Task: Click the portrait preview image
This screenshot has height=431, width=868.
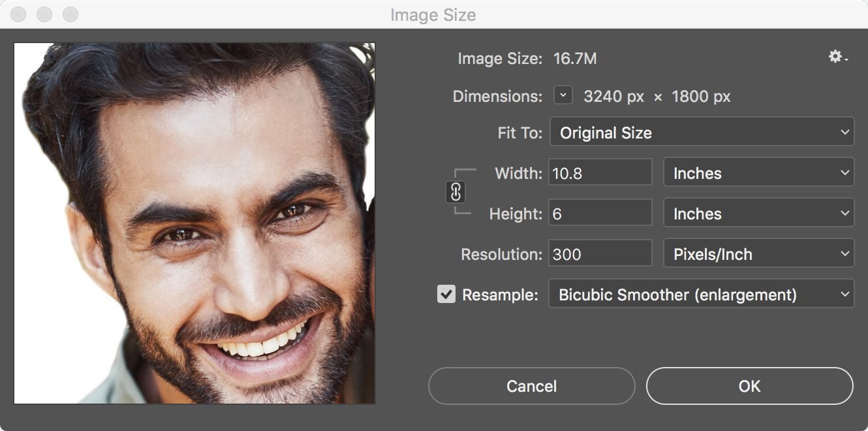Action: tap(194, 223)
